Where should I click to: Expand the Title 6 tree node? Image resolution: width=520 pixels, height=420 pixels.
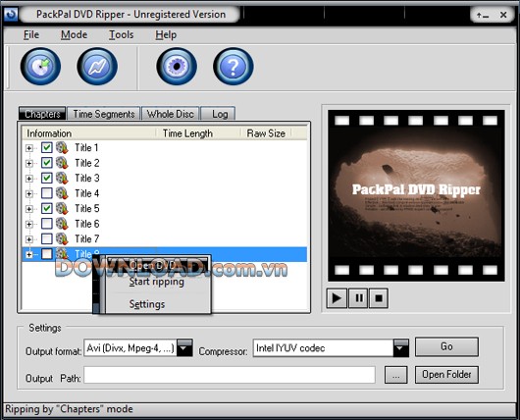click(29, 225)
